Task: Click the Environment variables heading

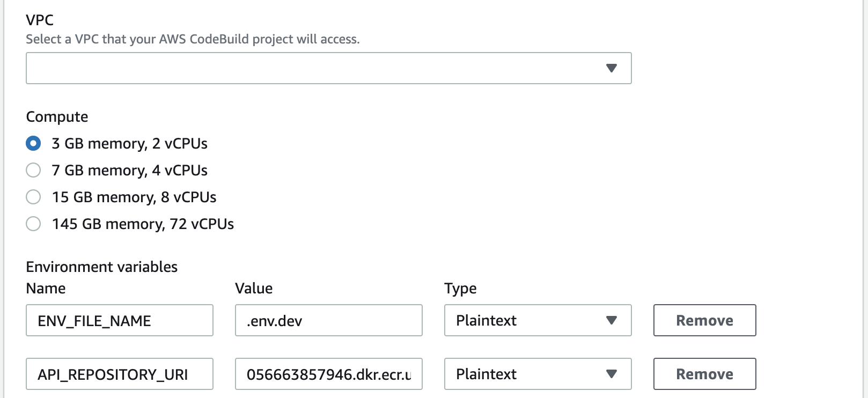Action: pos(101,267)
